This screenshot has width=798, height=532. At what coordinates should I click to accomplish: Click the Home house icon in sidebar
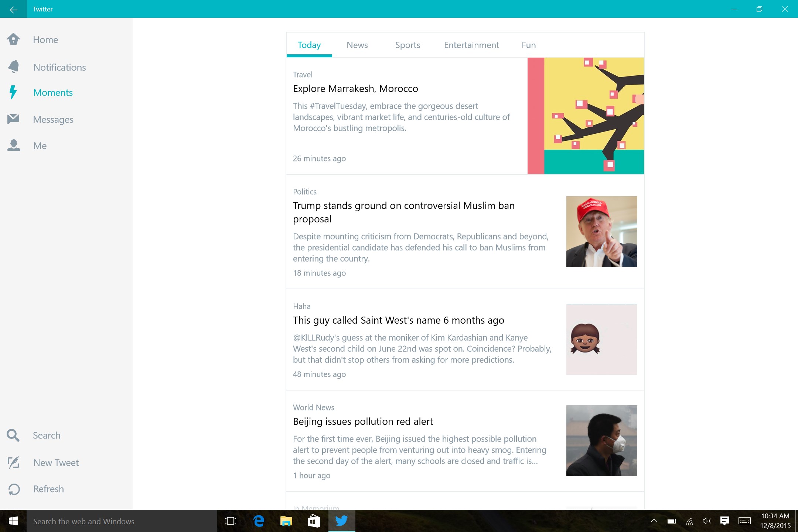14,39
